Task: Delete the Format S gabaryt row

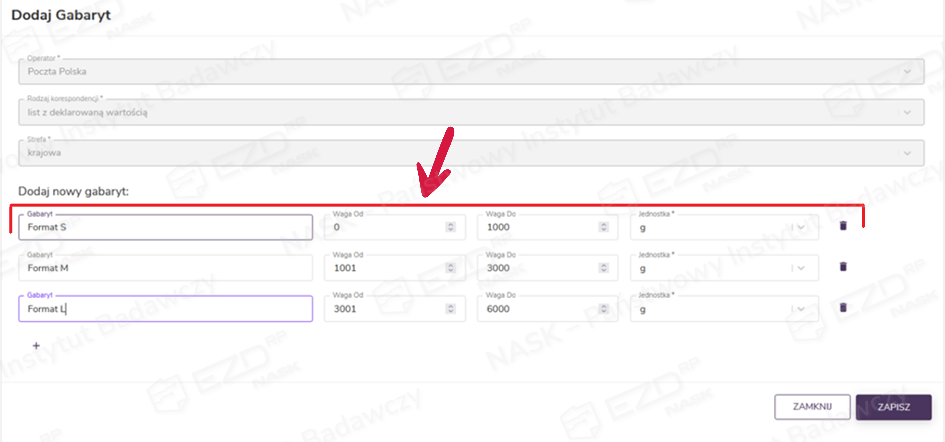Action: (842, 226)
